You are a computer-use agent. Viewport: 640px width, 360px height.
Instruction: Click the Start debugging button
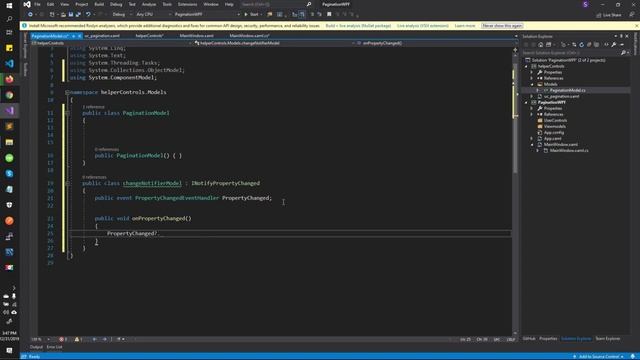tap(251, 14)
